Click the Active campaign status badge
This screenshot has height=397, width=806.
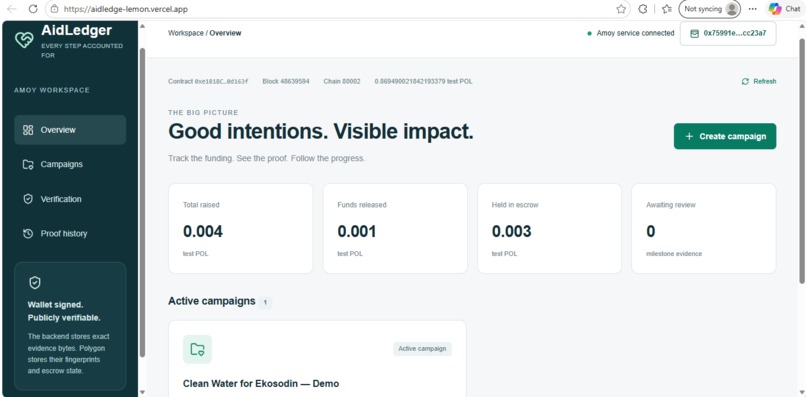pyautogui.click(x=423, y=349)
